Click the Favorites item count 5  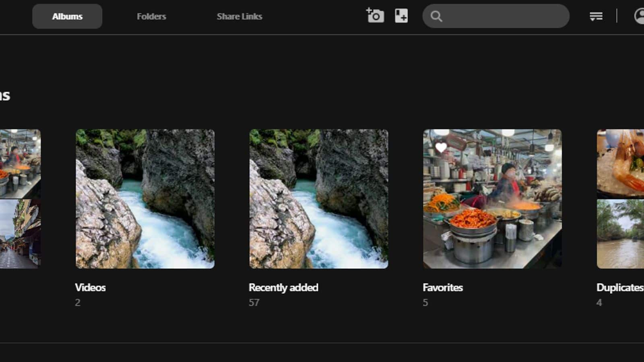425,302
